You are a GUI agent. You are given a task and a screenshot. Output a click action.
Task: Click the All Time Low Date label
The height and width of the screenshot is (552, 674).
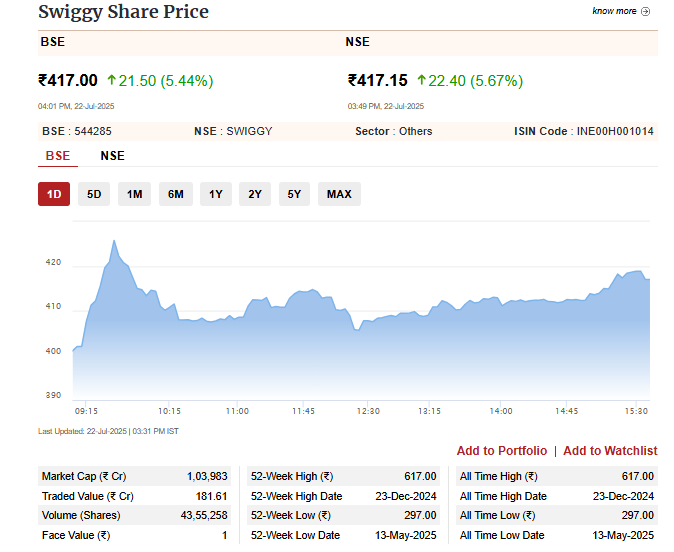point(502,535)
